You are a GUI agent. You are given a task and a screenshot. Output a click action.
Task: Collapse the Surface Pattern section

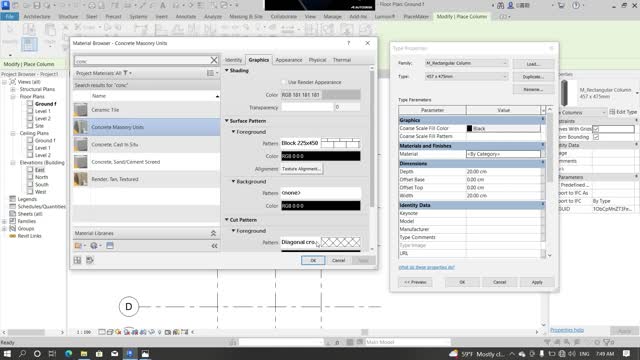[227, 121]
